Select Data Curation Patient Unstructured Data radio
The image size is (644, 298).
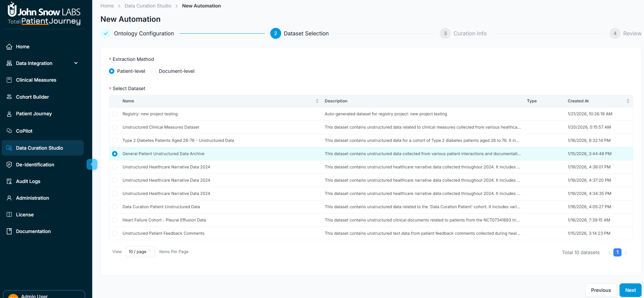tap(115, 207)
